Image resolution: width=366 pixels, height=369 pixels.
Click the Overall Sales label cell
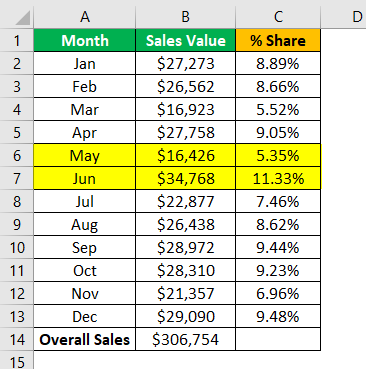point(85,339)
